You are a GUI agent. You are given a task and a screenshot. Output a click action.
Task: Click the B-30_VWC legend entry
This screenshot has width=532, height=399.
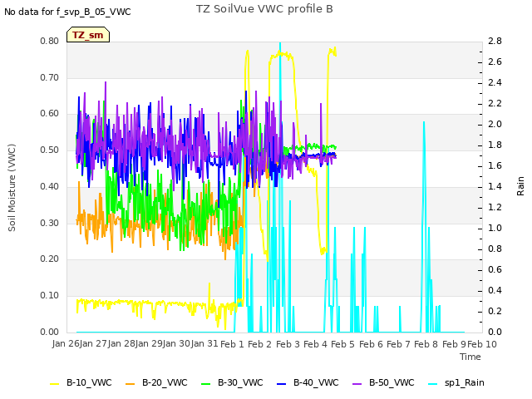(x=232, y=382)
